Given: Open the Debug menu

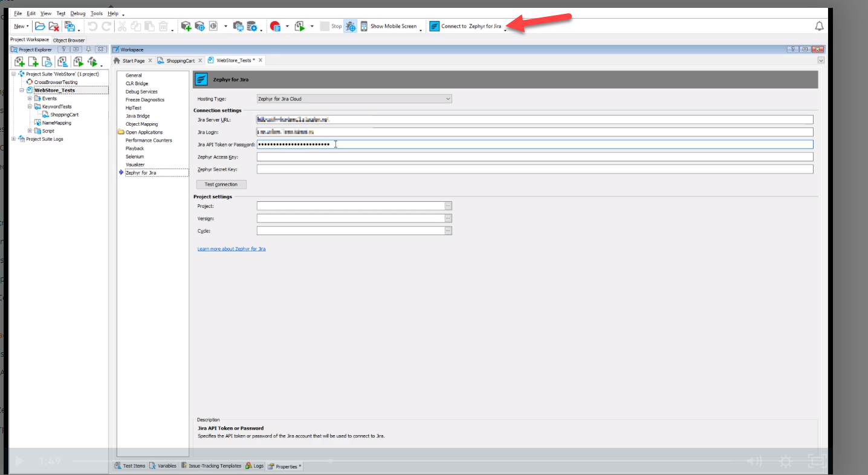Looking at the screenshot, I should (x=77, y=13).
